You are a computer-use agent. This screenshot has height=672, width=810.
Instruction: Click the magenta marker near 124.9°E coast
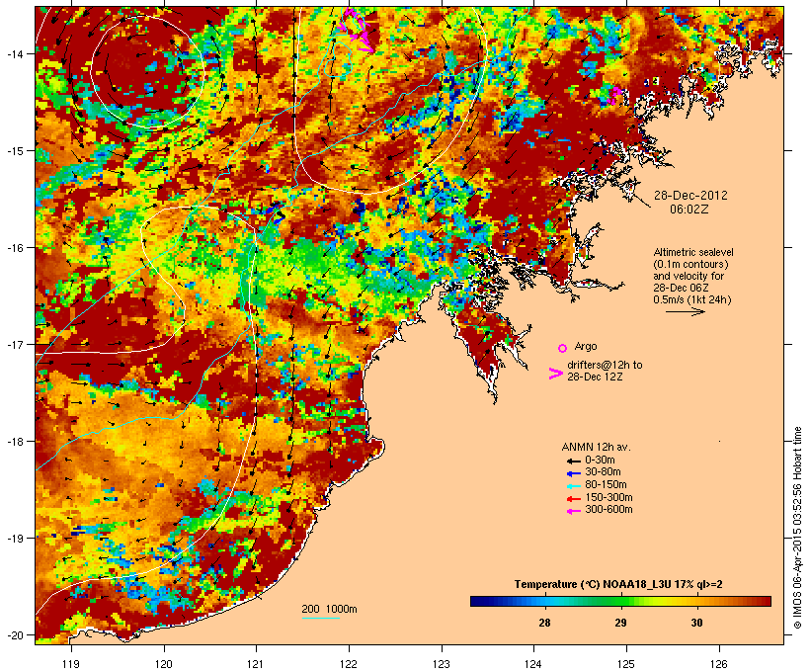(x=615, y=95)
